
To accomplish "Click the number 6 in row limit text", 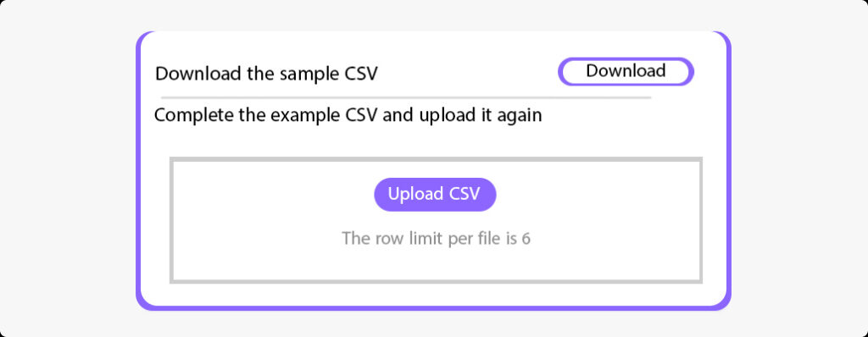I will 526,239.
